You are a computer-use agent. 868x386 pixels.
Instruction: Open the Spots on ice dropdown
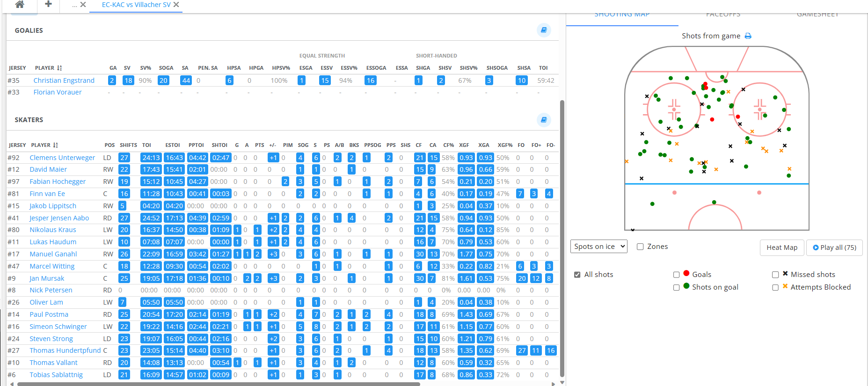598,247
